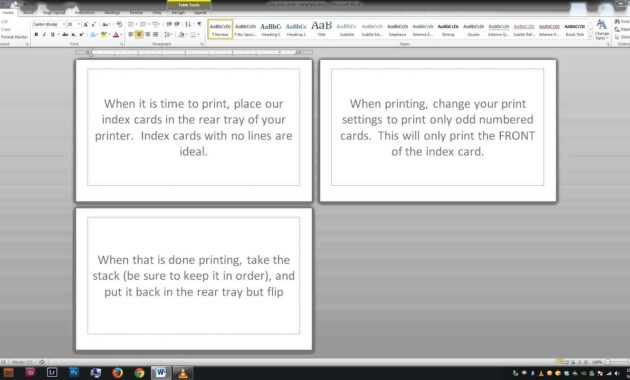
Task: Open the Styles pane launcher
Action: 608,44
